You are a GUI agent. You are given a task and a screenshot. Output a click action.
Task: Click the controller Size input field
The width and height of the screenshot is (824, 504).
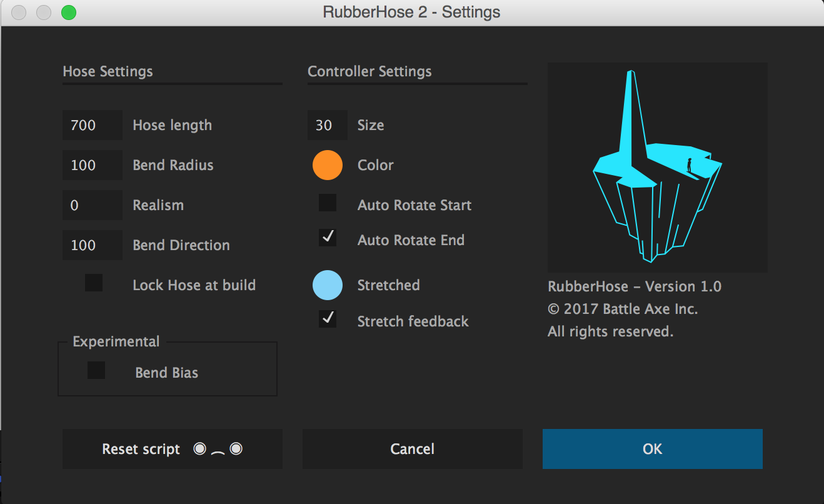[x=328, y=125]
